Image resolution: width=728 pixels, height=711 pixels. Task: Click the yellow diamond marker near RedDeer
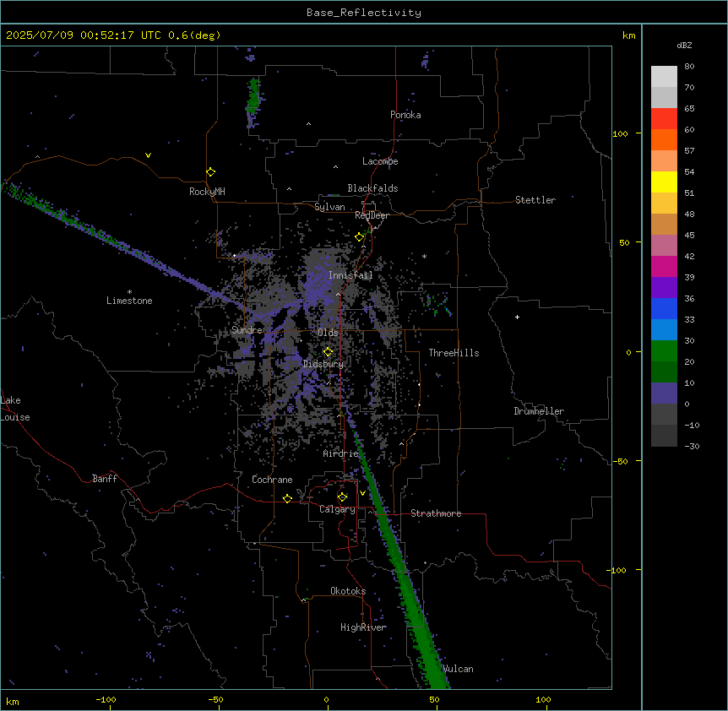click(360, 237)
